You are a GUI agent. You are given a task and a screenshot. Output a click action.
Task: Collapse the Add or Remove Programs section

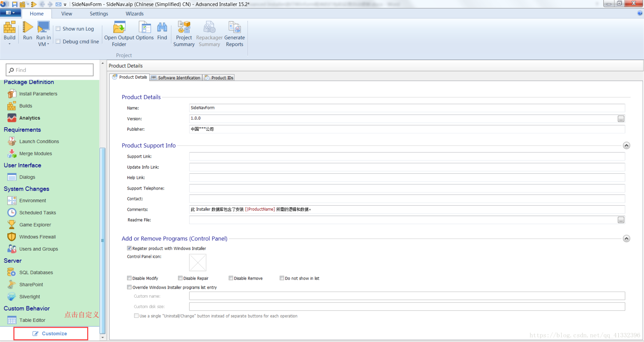[626, 238]
